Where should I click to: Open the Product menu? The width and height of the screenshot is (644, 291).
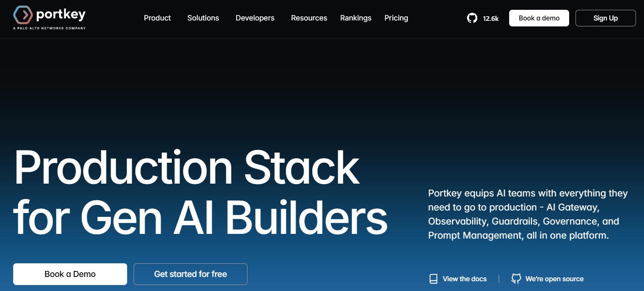tap(157, 18)
